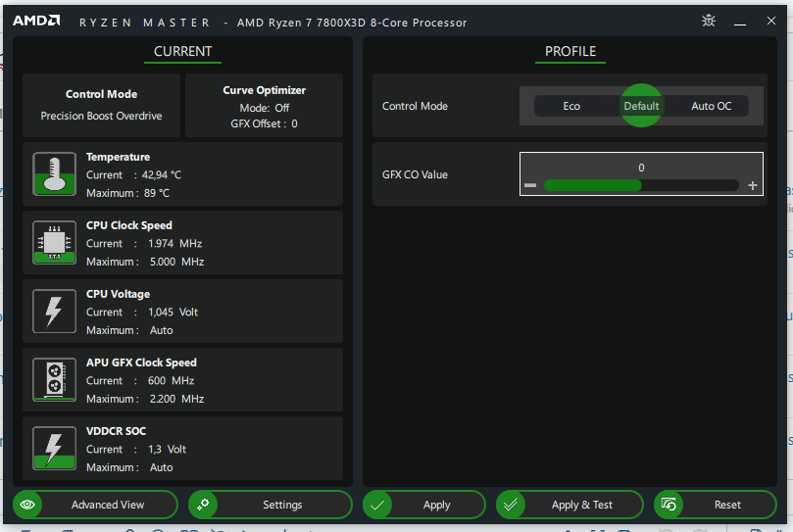Screen dimensions: 793x532
Task: Click 'Precision Boost Overdrive' text
Action: pyautogui.click(x=101, y=116)
